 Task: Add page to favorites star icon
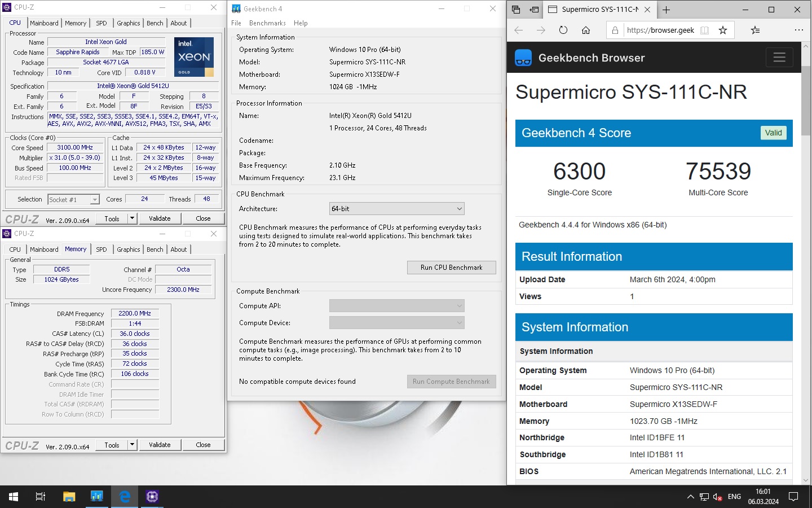point(723,30)
